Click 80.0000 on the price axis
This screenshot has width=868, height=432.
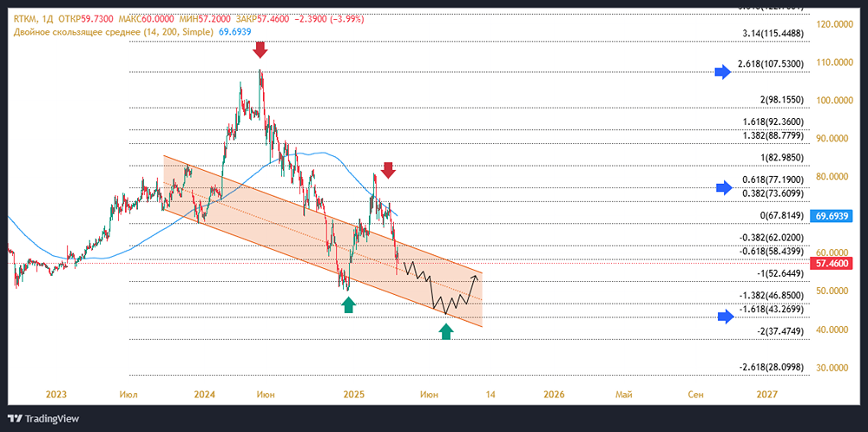tap(832, 176)
